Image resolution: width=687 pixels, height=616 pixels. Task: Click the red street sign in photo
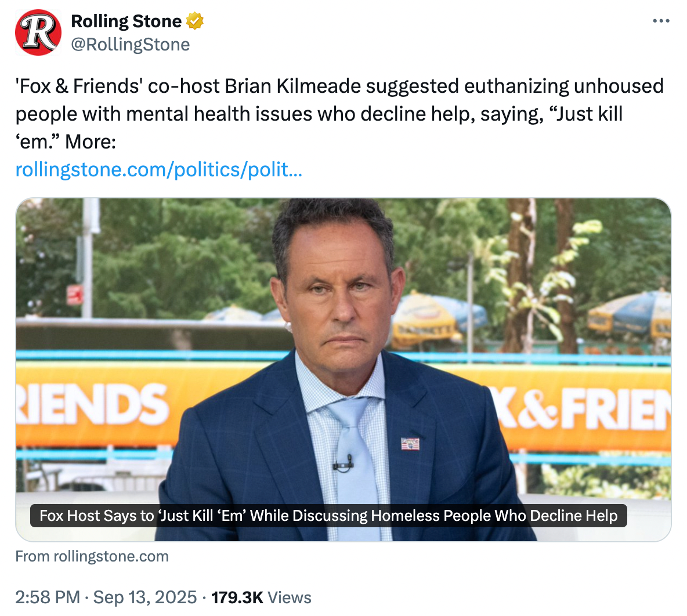(x=75, y=295)
